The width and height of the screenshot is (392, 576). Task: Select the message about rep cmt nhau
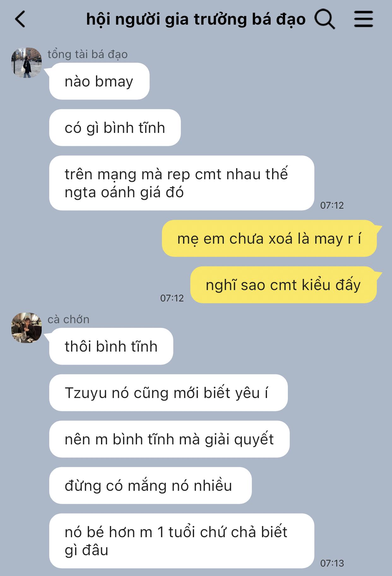point(181,183)
